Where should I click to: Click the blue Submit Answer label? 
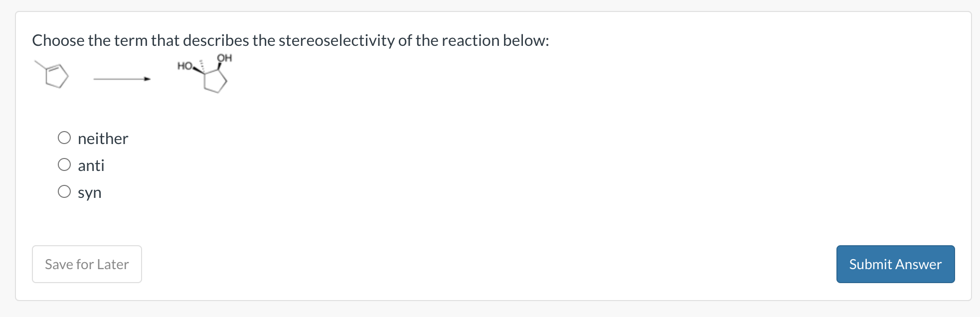point(895,264)
